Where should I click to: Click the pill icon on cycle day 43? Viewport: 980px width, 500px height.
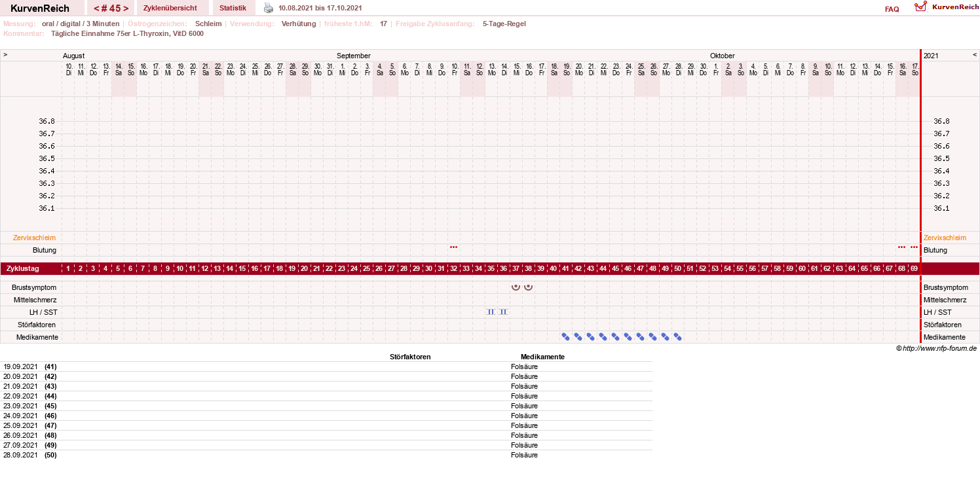click(590, 336)
